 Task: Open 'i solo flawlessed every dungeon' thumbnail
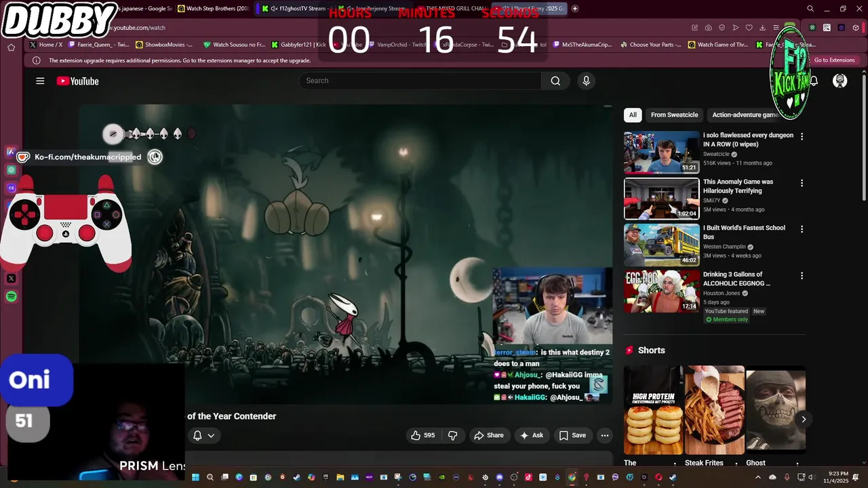pos(661,152)
